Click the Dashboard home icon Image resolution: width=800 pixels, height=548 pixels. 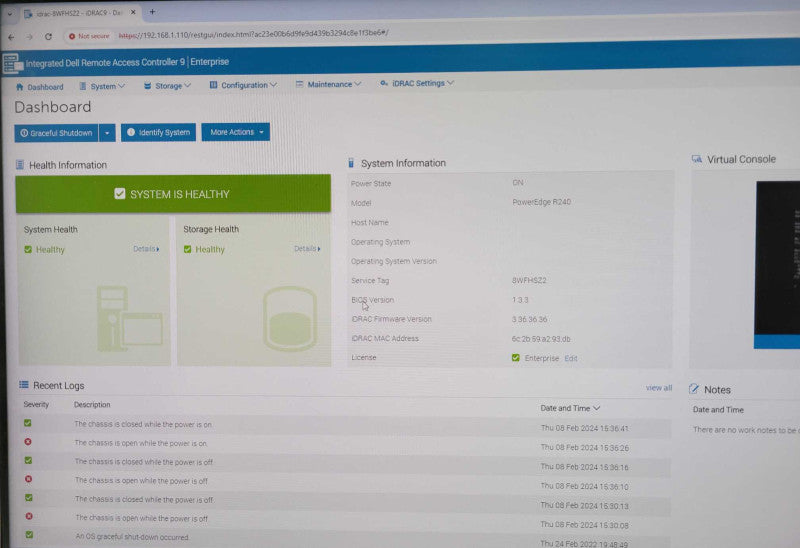19,87
